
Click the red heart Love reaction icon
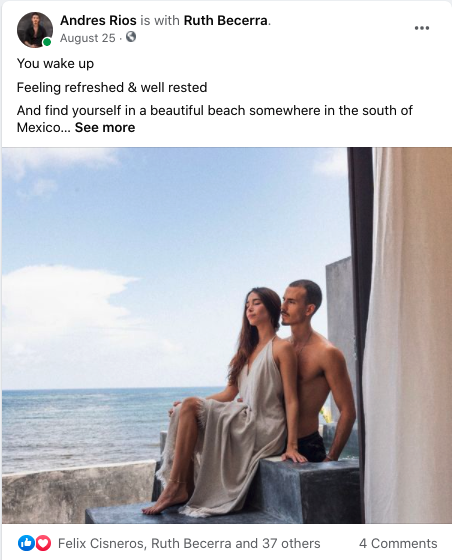point(44,543)
